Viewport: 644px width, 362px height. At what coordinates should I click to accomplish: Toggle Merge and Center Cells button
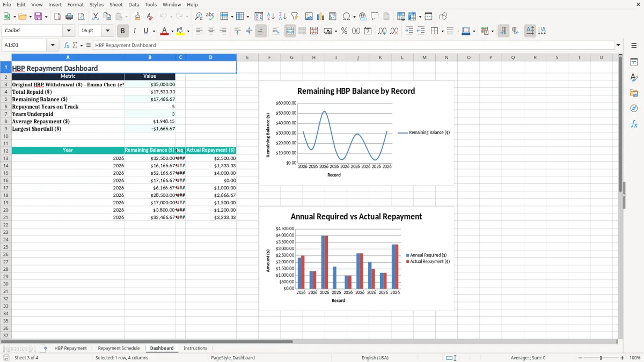click(290, 31)
